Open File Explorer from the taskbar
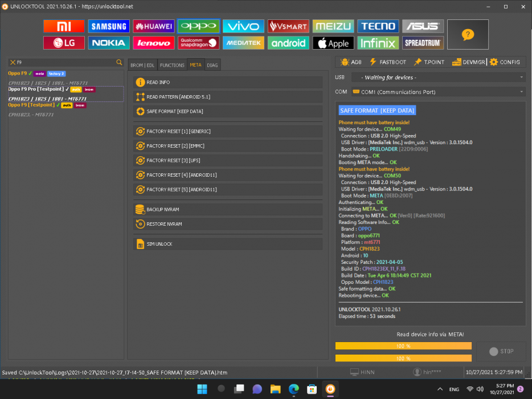The image size is (532, 399). click(x=276, y=389)
